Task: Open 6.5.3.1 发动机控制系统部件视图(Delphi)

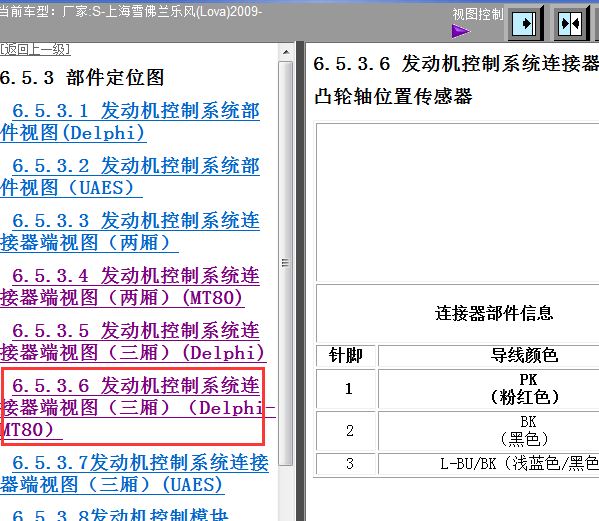Action: (x=130, y=122)
